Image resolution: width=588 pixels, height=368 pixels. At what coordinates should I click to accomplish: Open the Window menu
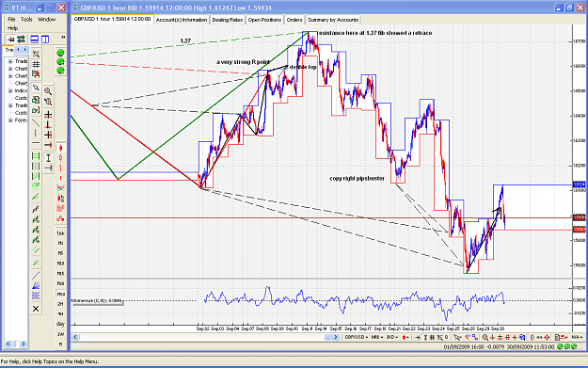46,19
